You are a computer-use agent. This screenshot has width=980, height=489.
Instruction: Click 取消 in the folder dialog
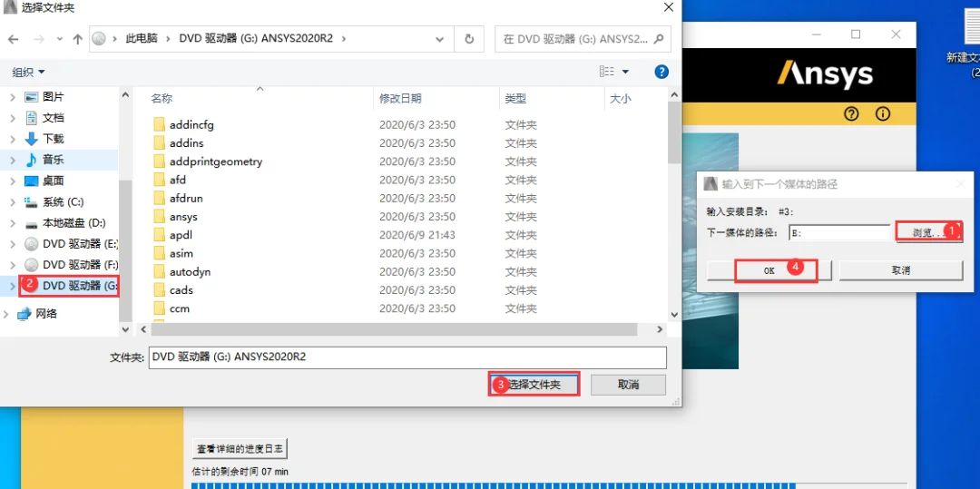628,385
